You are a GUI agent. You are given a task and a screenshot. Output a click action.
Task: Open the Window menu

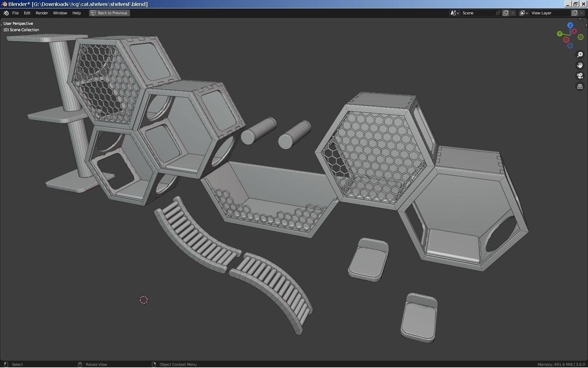coord(60,13)
